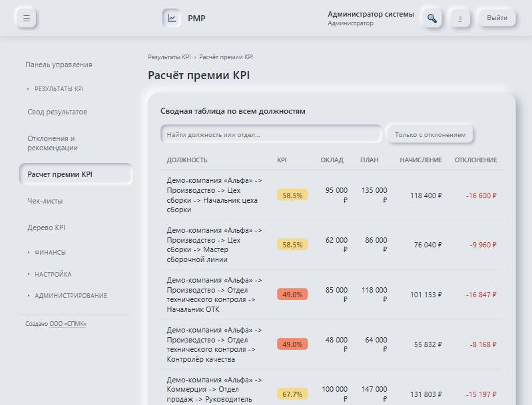Click the 58.5% KPI badge for Начальник цеха сборки
Screen dimensions: 532x405
(292, 196)
